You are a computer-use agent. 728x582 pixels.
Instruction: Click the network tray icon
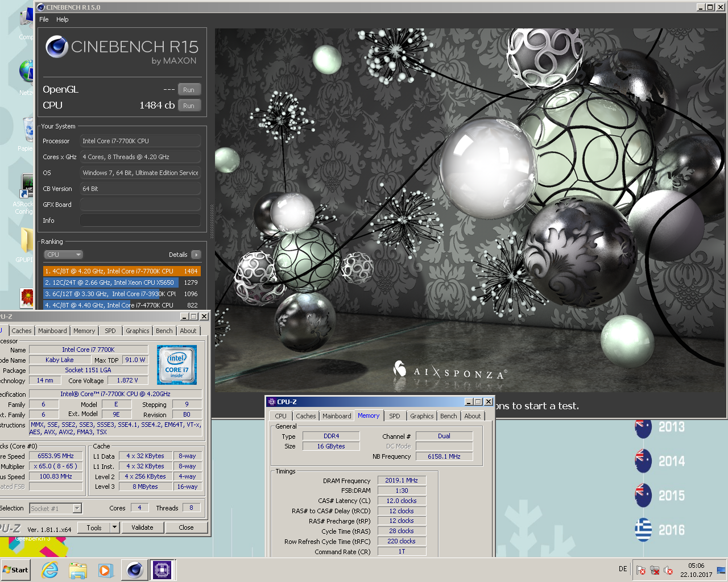click(x=655, y=570)
